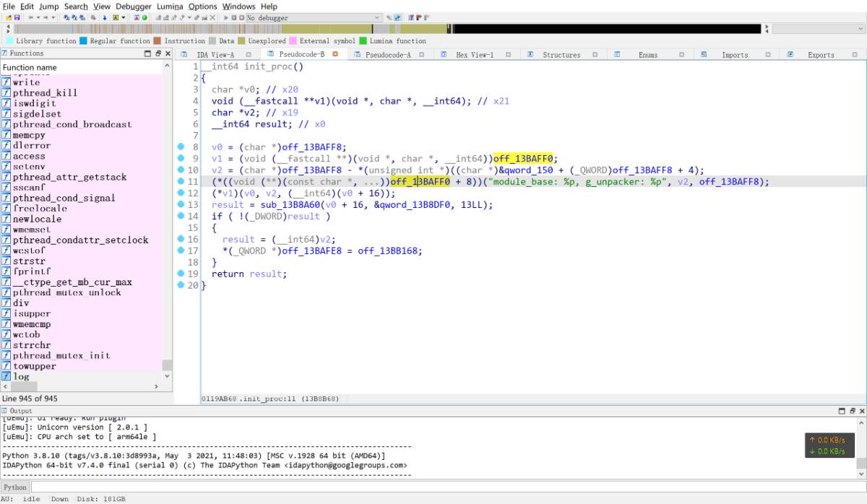Click the function icon beside strstr
The image size is (867, 504).
pos(7,261)
